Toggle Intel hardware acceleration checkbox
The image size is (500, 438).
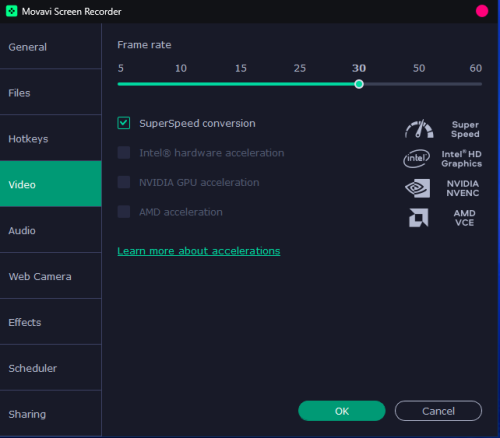tap(124, 153)
